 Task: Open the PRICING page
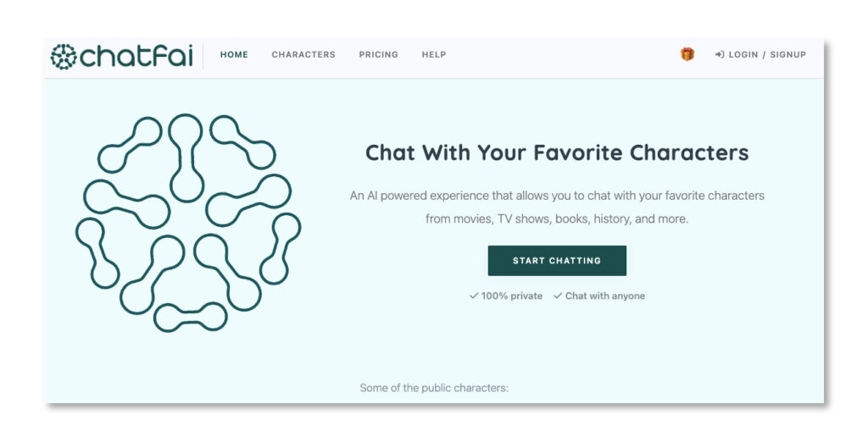click(x=378, y=55)
